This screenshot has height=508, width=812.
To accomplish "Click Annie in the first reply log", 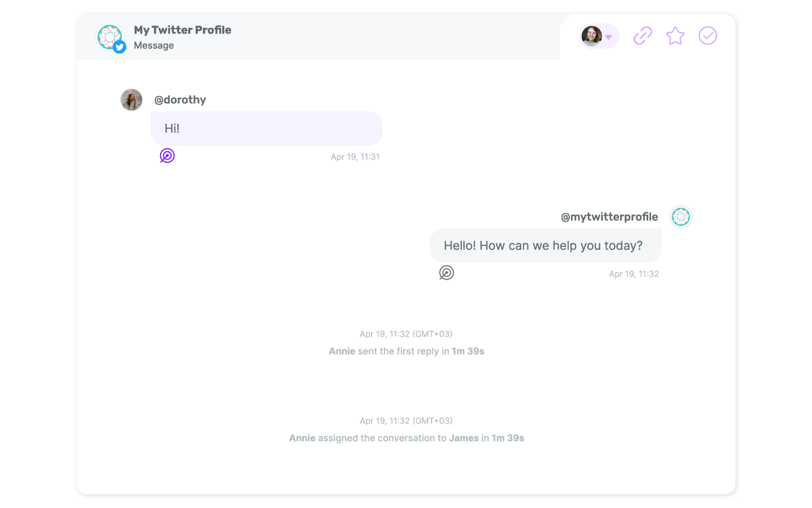I will (x=342, y=351).
